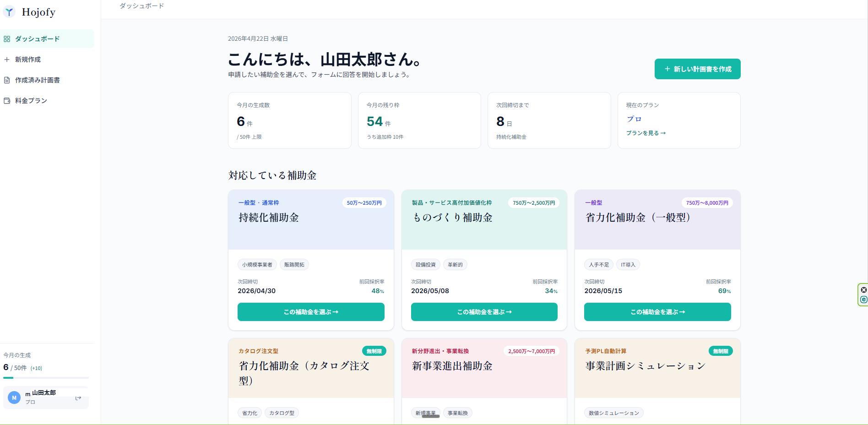Image resolution: width=868 pixels, height=425 pixels.
Task: Click the 人手不足 tag
Action: coord(599,265)
